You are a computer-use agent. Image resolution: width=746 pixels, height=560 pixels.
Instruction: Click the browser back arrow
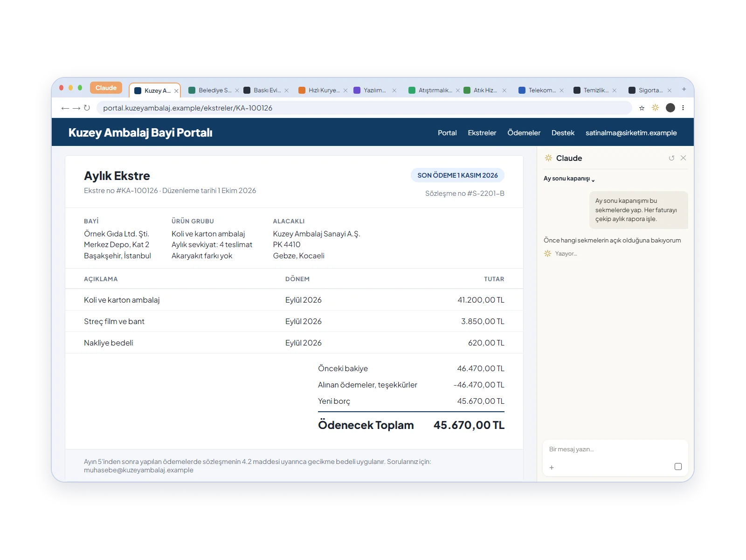65,108
